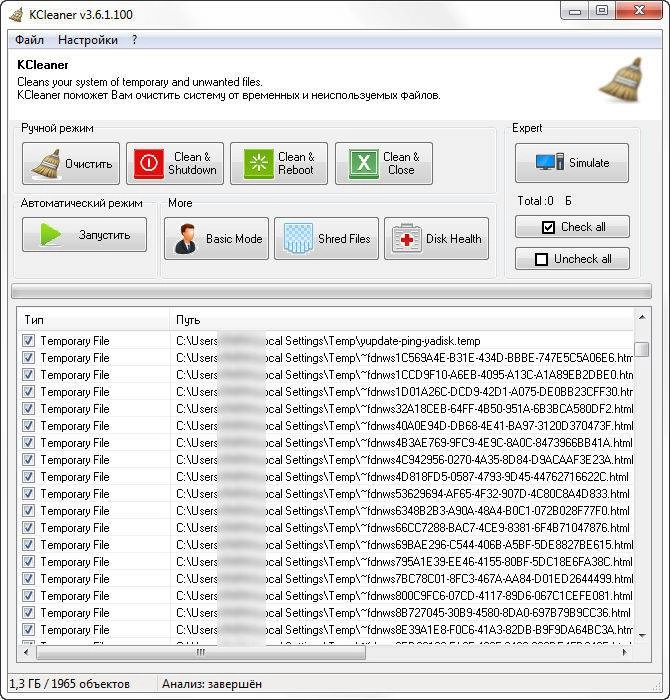Open the Файл menu
Screen dimensions: 670x700
(x=29, y=40)
